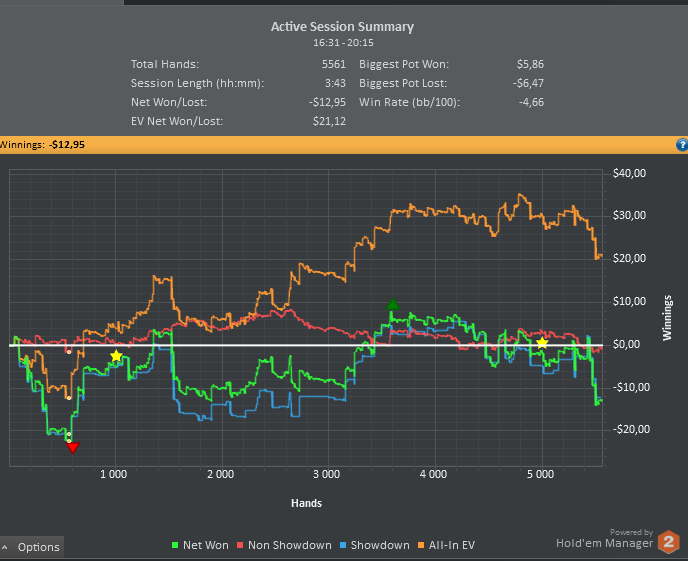Expand the Options panel
Screen dimensions: 688x561
tap(38, 547)
